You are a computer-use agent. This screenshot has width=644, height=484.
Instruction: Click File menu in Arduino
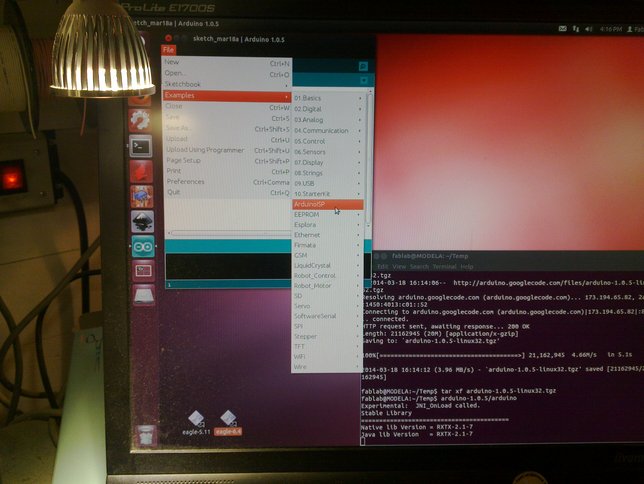tap(168, 50)
